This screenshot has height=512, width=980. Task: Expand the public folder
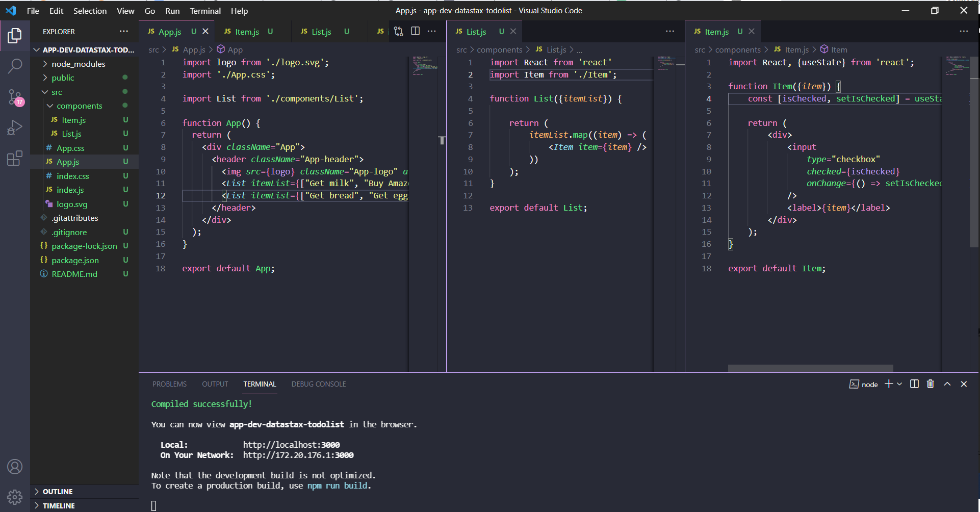point(85,78)
